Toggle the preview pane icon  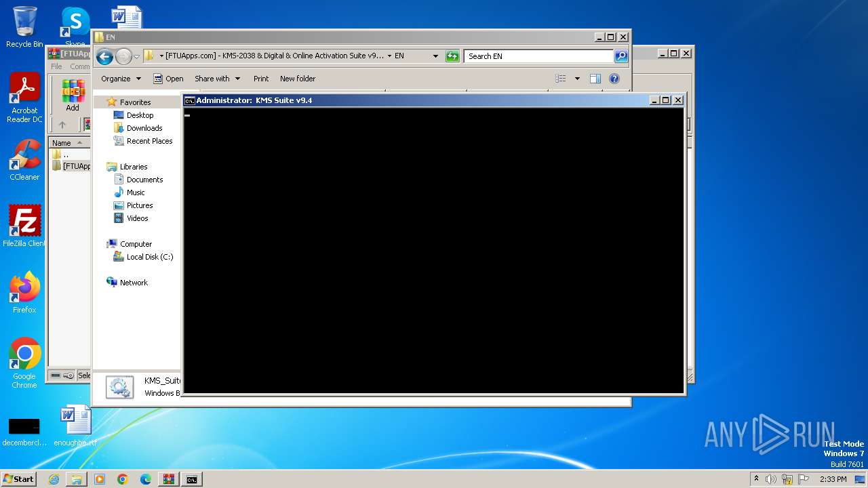click(x=595, y=79)
